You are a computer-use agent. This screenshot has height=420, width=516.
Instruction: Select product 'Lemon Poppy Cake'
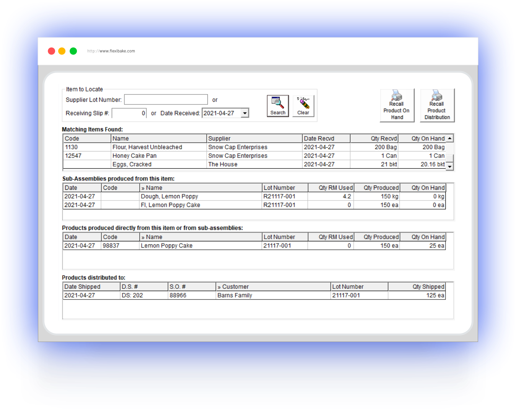pyautogui.click(x=254, y=246)
